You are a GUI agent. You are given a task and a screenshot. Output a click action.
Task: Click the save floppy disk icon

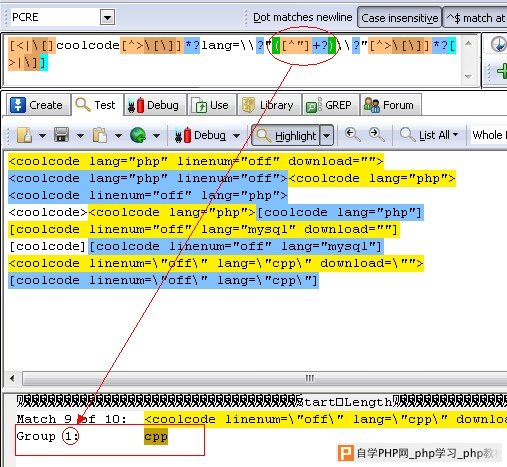click(x=62, y=135)
